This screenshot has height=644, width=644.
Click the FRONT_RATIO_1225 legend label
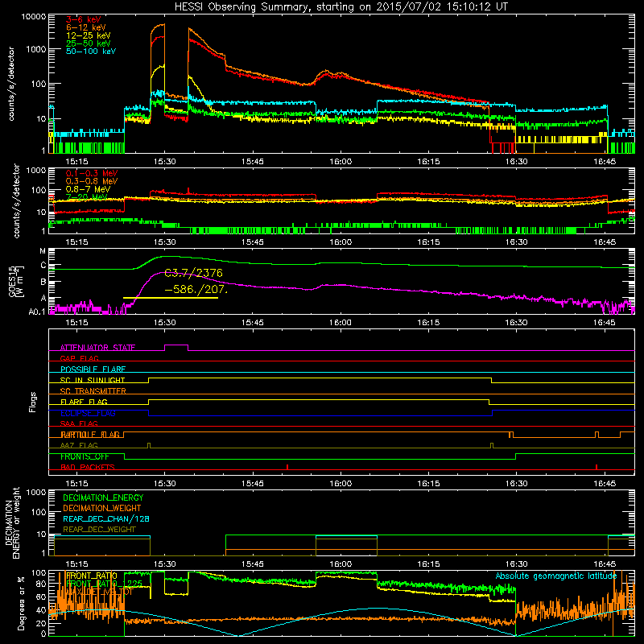pyautogui.click(x=104, y=584)
